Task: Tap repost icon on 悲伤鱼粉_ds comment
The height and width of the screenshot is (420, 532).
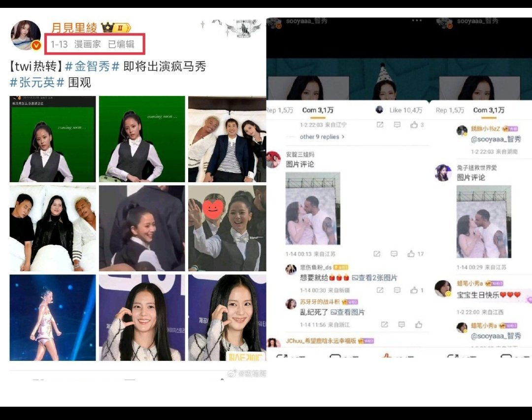Action: click(x=380, y=290)
